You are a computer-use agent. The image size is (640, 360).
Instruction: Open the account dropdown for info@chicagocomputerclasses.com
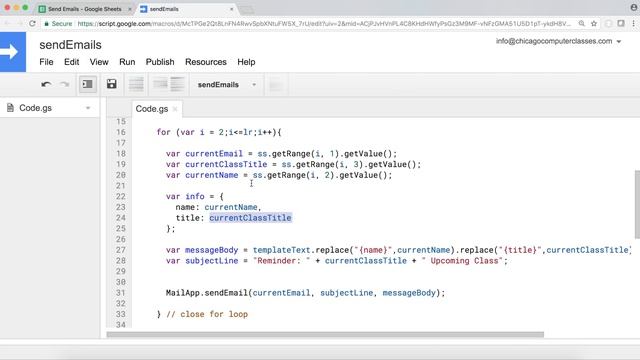coord(558,41)
